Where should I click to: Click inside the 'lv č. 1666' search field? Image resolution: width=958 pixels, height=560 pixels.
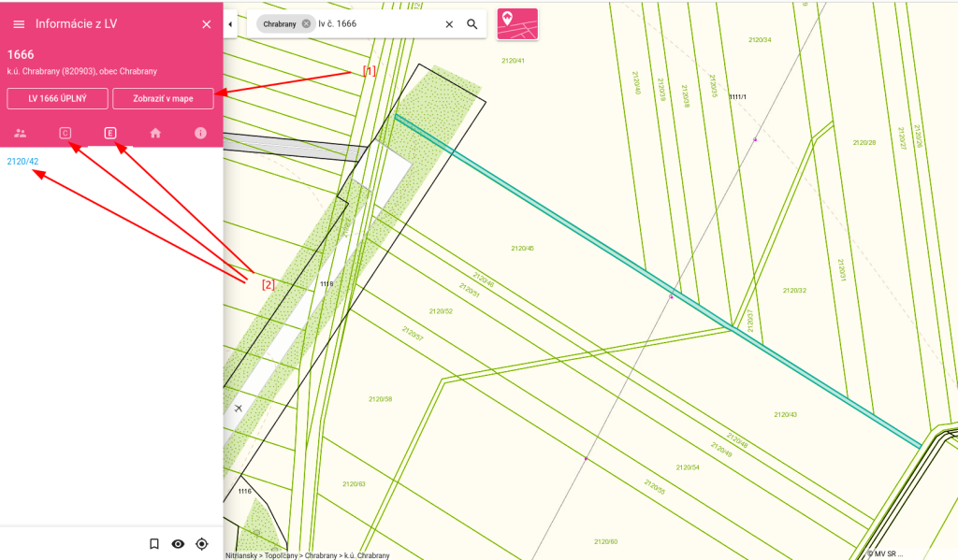coord(374,24)
